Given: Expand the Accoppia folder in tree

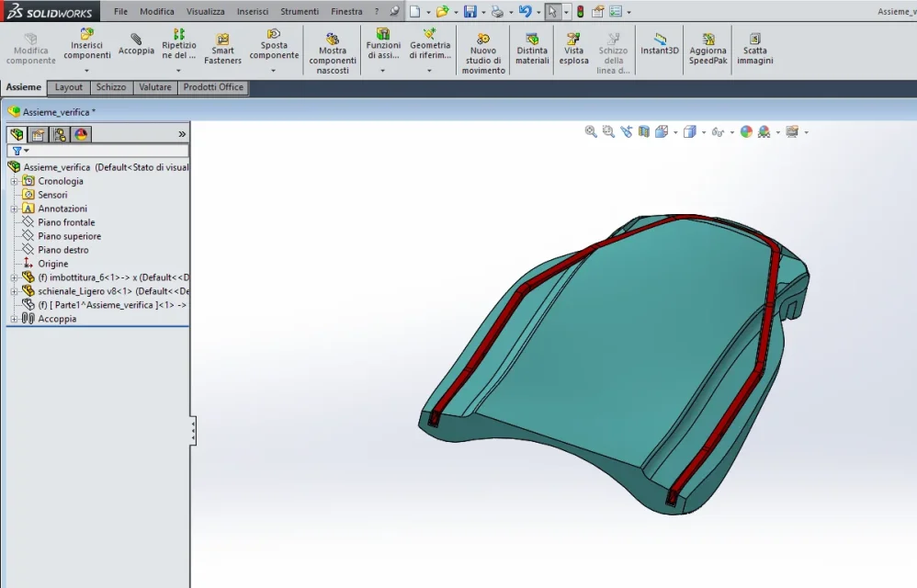Looking at the screenshot, I should point(14,319).
